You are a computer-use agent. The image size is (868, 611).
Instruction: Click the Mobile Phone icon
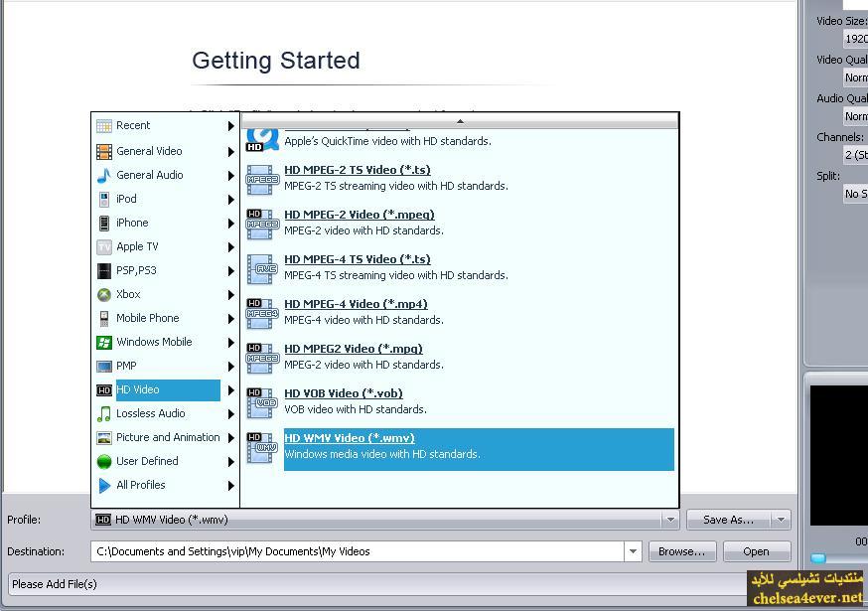[104, 318]
